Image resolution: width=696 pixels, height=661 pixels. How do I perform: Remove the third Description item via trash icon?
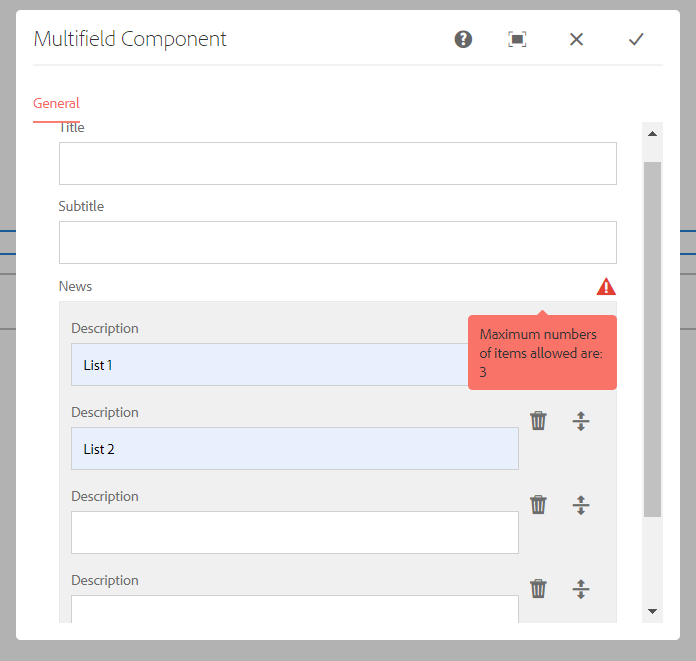coord(538,504)
